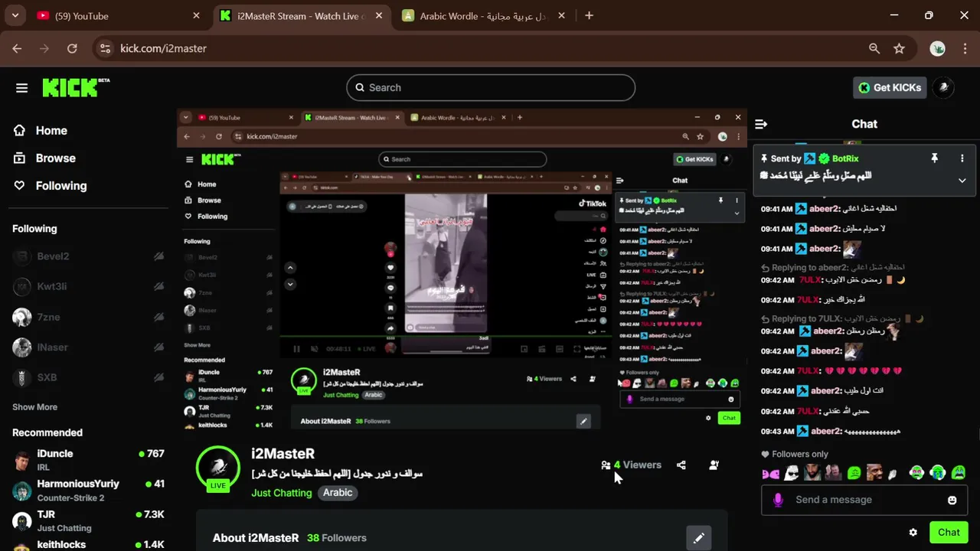Click the site info icon in the address bar
Image resolution: width=980 pixels, height=551 pixels.
click(x=105, y=48)
